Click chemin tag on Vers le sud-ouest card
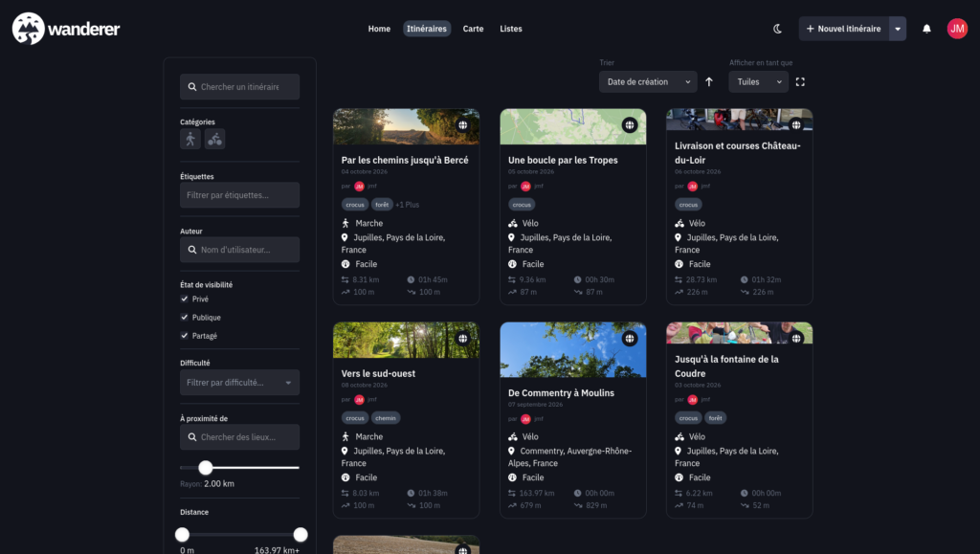This screenshot has width=980, height=554. (x=386, y=418)
